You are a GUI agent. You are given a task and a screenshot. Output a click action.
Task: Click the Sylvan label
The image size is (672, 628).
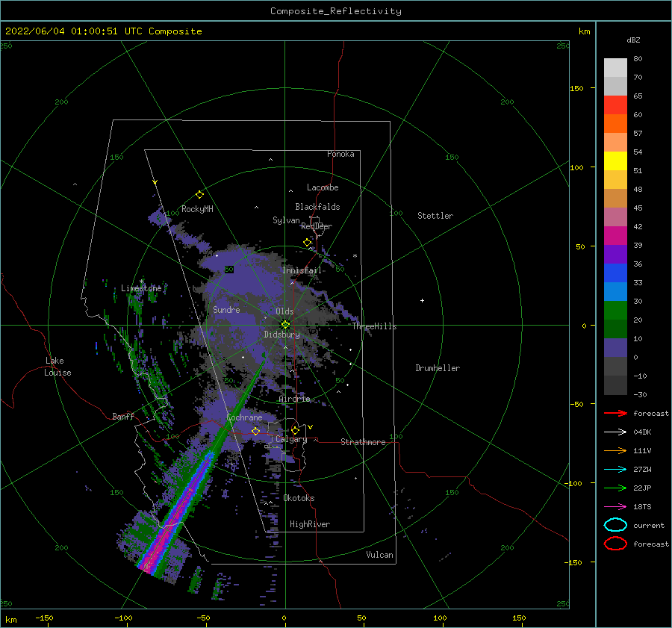coord(286,220)
